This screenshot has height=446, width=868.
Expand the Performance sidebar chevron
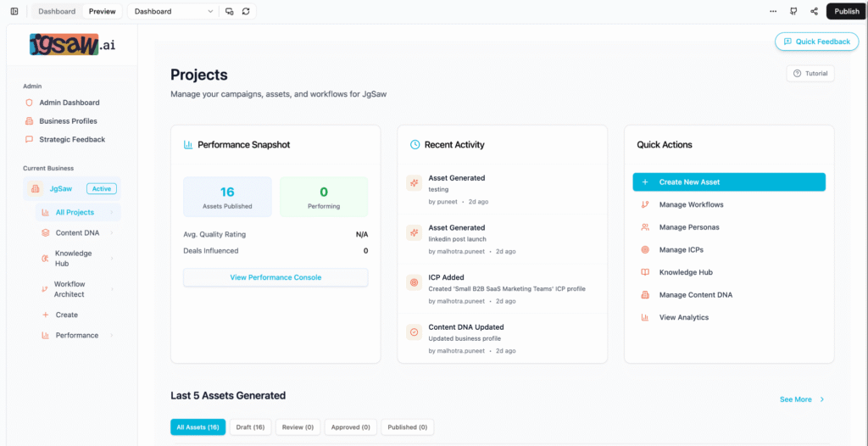click(111, 336)
